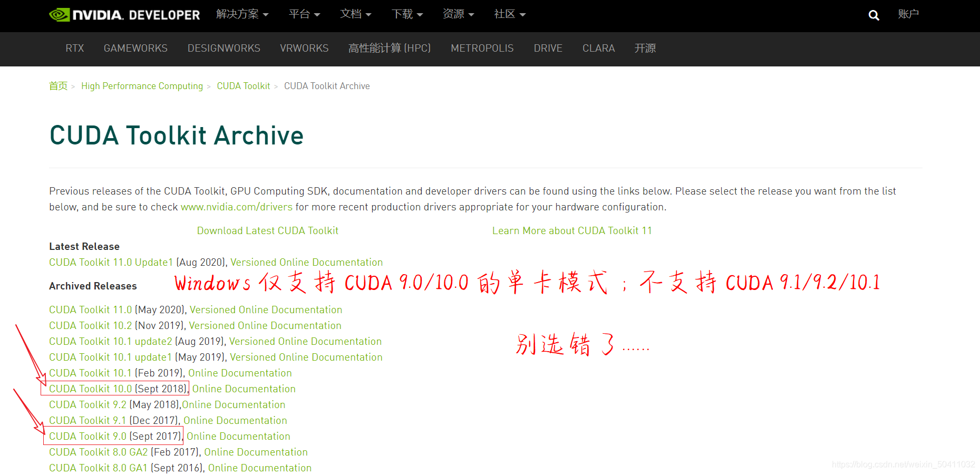Open the 开源 tab

[645, 48]
